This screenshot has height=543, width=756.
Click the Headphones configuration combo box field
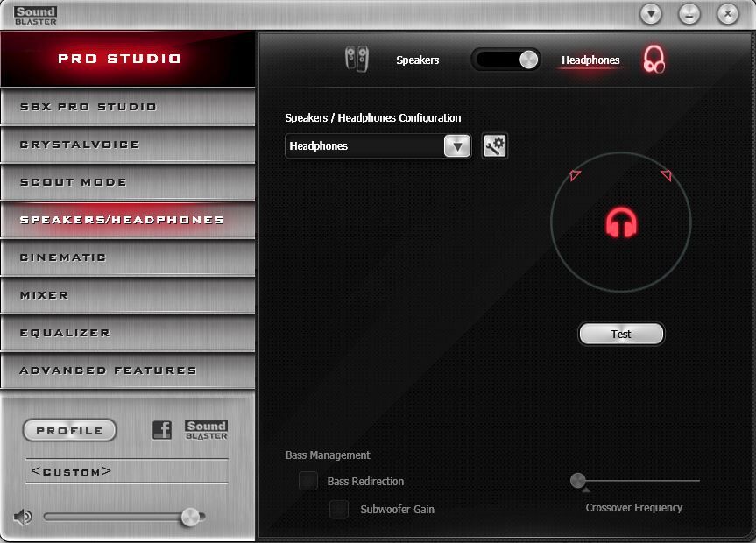click(378, 146)
